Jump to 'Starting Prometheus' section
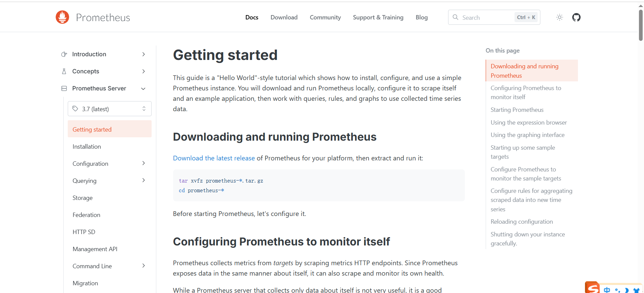This screenshot has height=293, width=644. click(x=517, y=110)
